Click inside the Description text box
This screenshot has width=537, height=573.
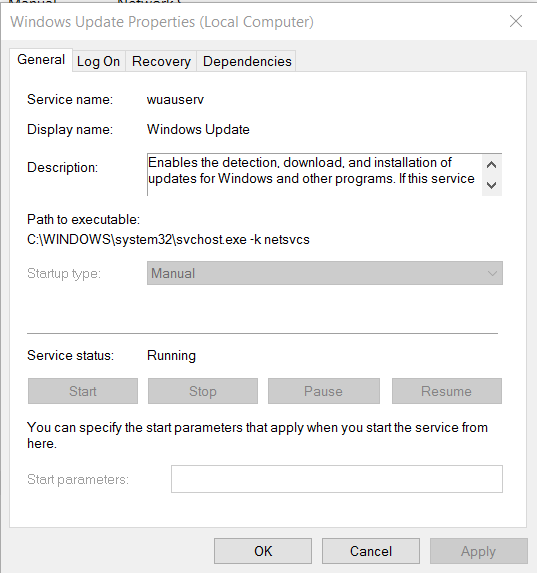coord(314,175)
